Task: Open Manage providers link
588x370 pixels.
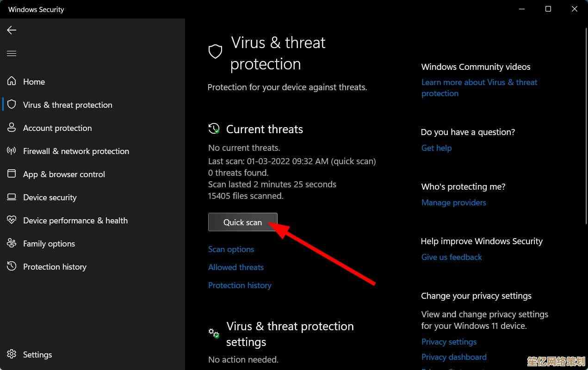Action: 453,203
